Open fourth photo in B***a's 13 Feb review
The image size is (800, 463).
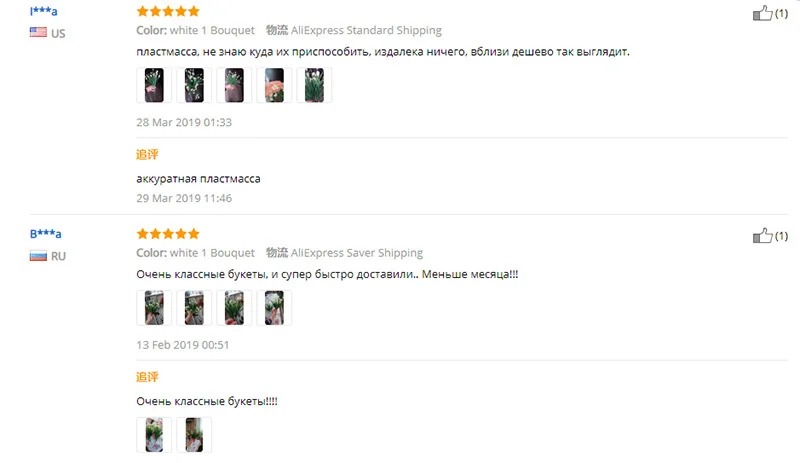[274, 308]
